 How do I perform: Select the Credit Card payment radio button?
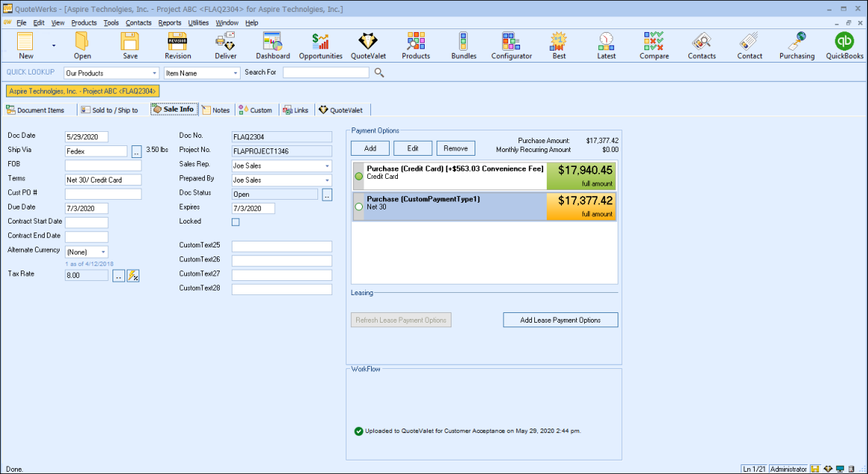[359, 177]
